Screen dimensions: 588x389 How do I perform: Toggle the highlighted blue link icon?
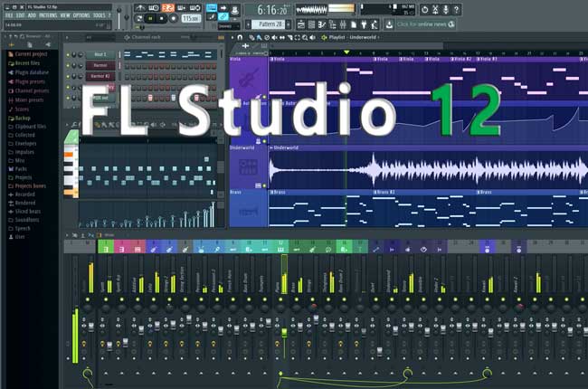pos(223,16)
